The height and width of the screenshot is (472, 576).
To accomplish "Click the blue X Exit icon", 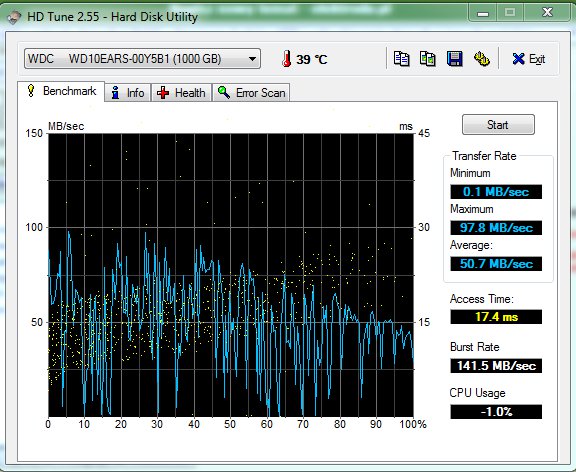I will click(518, 59).
